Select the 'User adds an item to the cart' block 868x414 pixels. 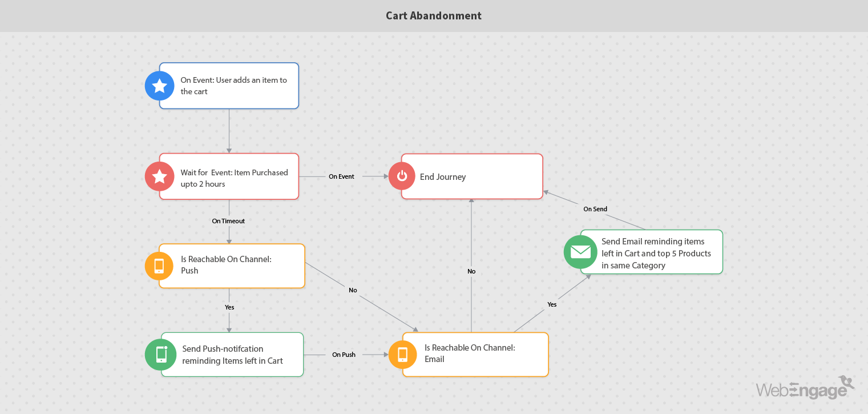234,86
